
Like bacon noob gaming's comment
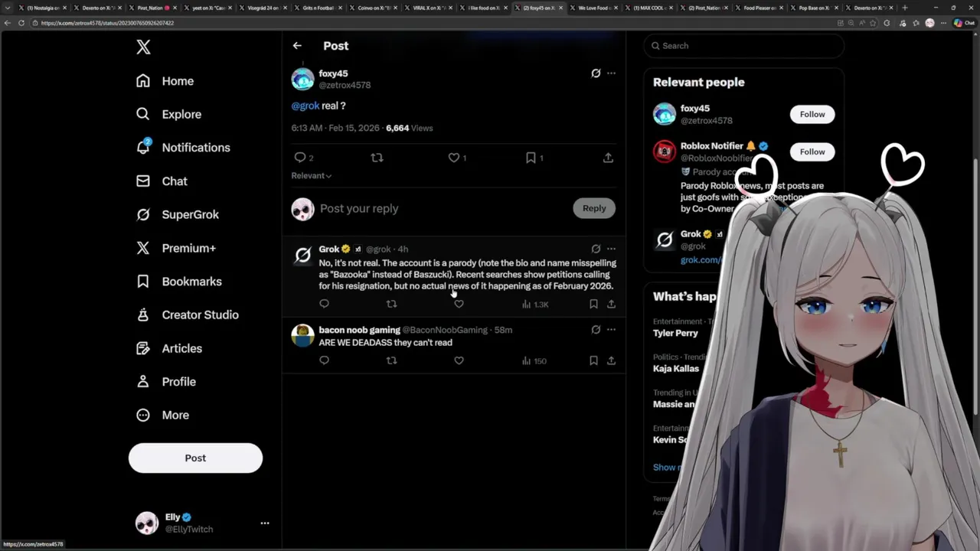[459, 361]
